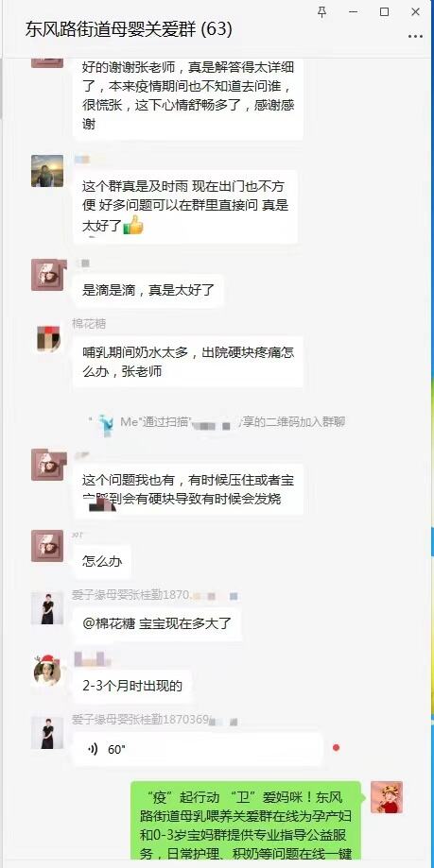
Task: Select the 棉花糖 sender name label
Action: pos(89,323)
